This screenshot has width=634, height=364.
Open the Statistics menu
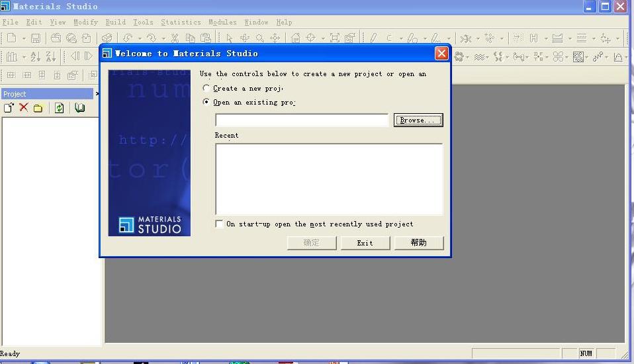181,22
